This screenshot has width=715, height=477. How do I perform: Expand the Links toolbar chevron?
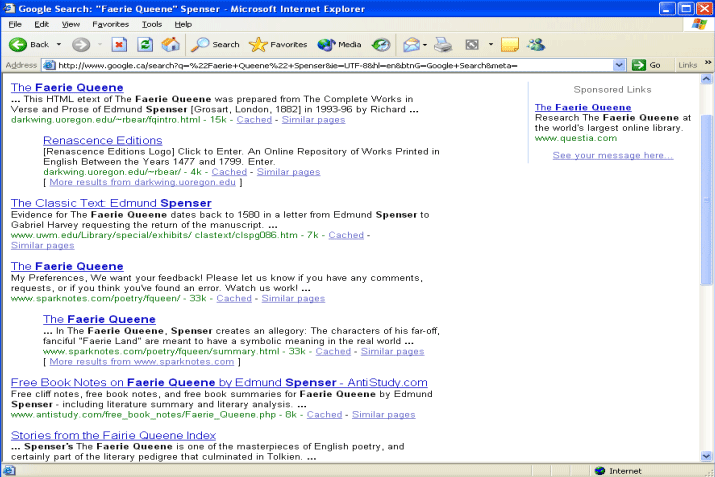point(708,62)
